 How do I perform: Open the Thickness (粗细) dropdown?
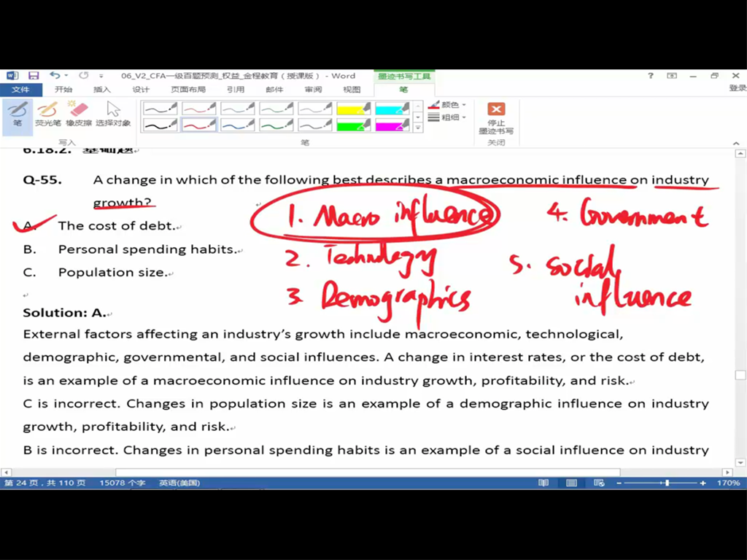[447, 117]
